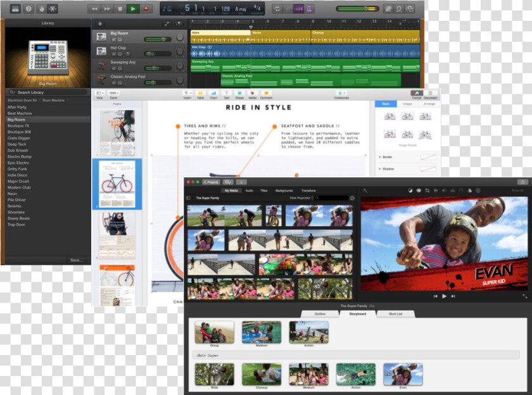Go back to Projects in iMovie
The width and height of the screenshot is (532, 395).
(x=211, y=182)
